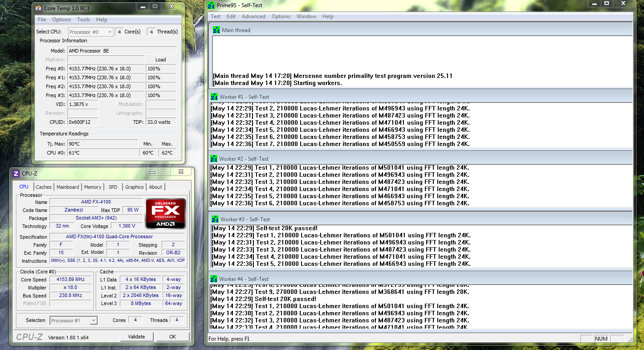The width and height of the screenshot is (644, 350).
Task: Switch to the CPU-Z SPD tab
Action: click(x=113, y=187)
